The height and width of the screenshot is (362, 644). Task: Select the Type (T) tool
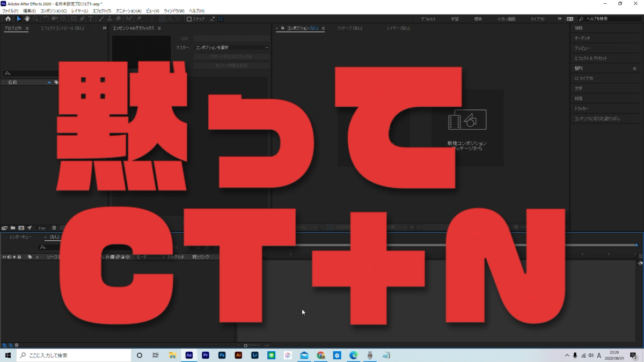coord(90,19)
